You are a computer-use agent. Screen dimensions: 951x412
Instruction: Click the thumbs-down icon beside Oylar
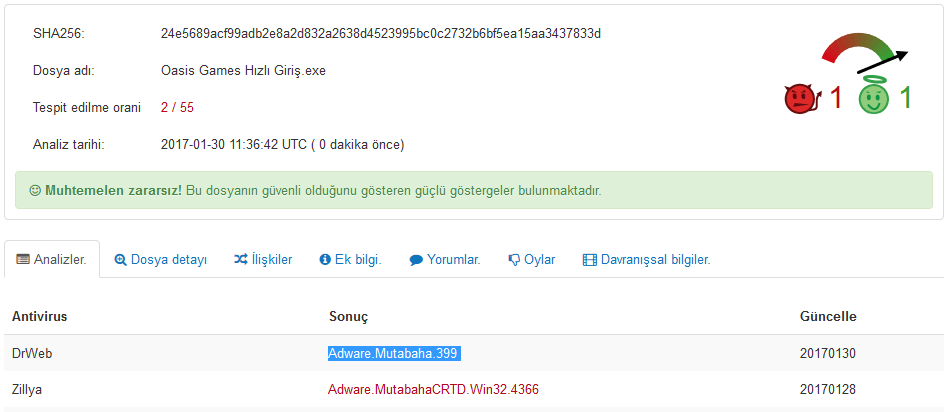point(514,260)
